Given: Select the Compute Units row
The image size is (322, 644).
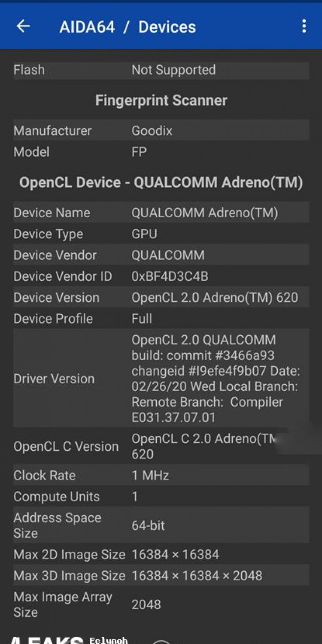Looking at the screenshot, I should (x=161, y=496).
